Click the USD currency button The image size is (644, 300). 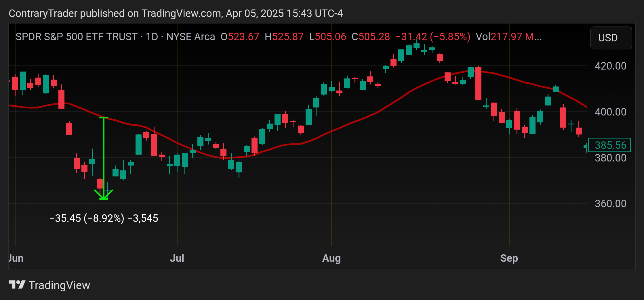(x=611, y=38)
